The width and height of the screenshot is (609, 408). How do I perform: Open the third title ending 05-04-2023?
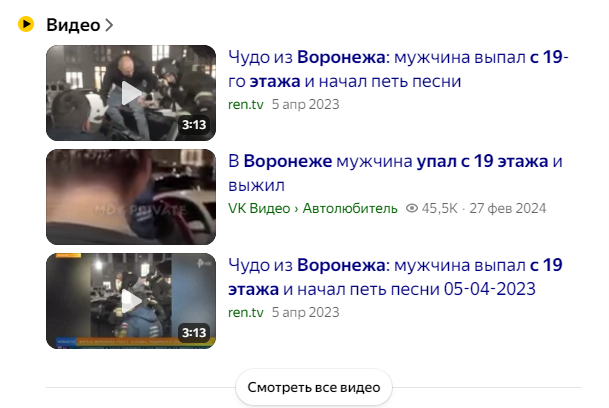click(395, 277)
